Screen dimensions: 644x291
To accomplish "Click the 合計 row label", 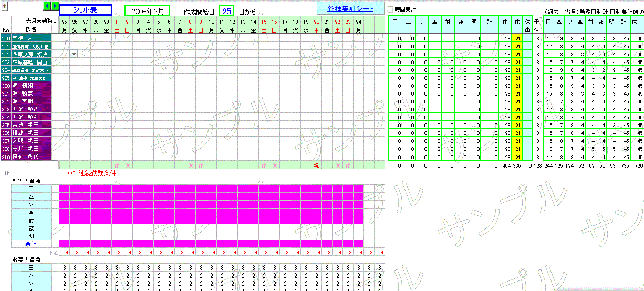I will tap(32, 244).
